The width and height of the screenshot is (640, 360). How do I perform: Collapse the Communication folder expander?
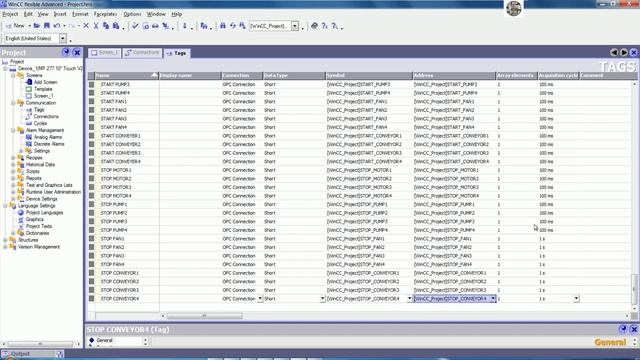tap(13, 103)
